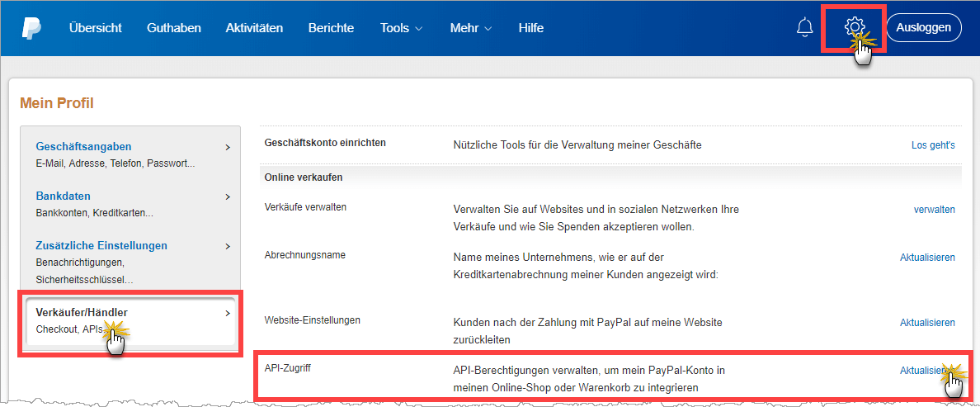Click 'E-Mail, Adresse, Telefon, Passwort...' subtitle
Image resolution: width=980 pixels, height=407 pixels.
[x=115, y=163]
